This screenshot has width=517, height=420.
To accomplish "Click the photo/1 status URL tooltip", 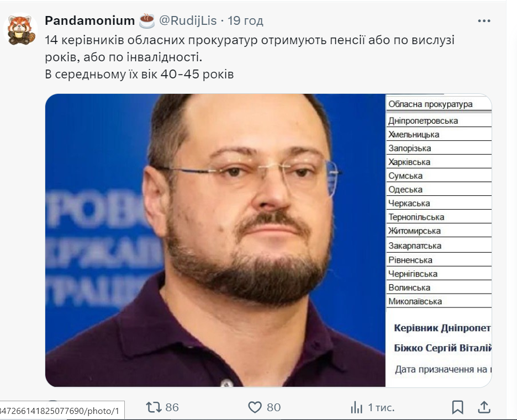I will pyautogui.click(x=62, y=411).
